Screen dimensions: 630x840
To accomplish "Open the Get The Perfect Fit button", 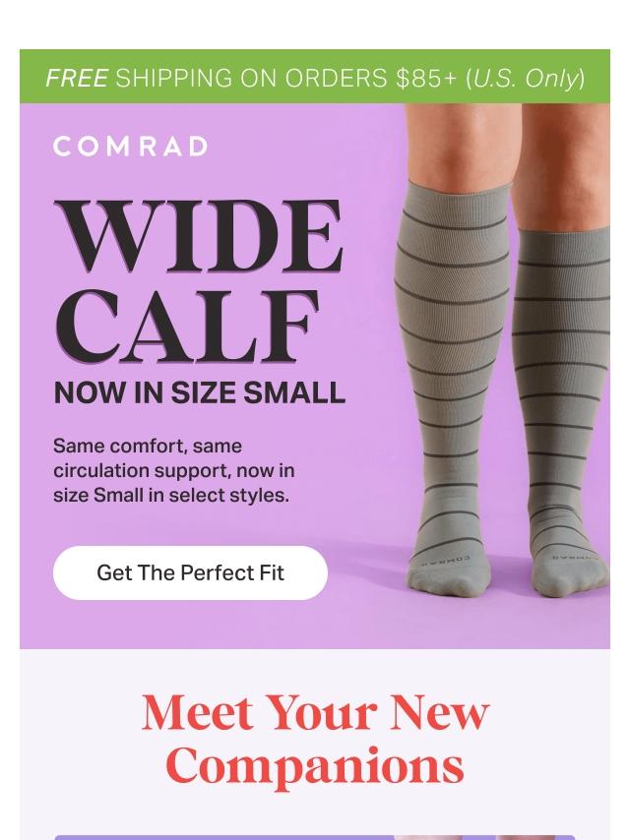I will 190,572.
